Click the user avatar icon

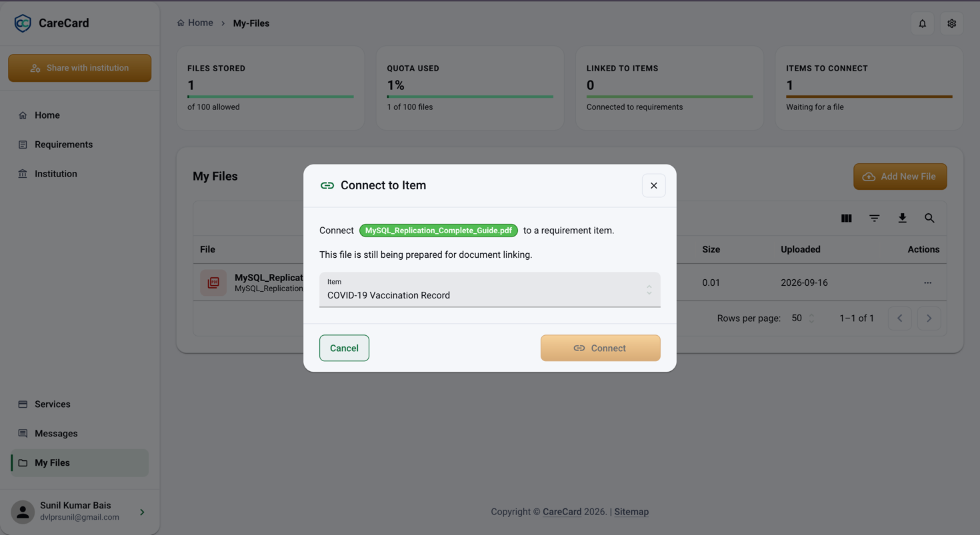[x=23, y=512]
